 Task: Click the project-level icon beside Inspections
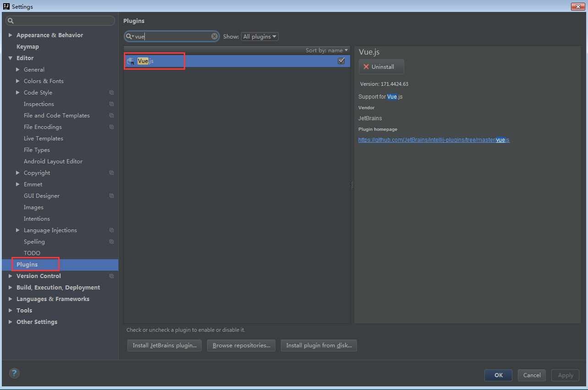pyautogui.click(x=111, y=104)
